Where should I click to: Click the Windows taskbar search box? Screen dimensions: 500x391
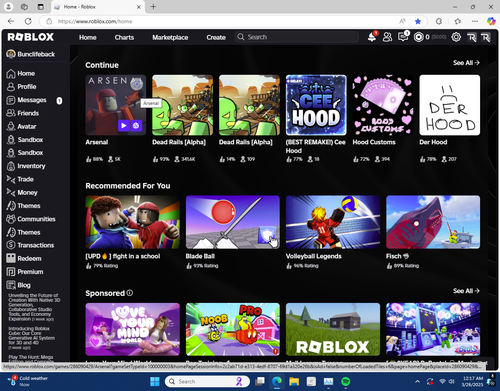point(207,381)
